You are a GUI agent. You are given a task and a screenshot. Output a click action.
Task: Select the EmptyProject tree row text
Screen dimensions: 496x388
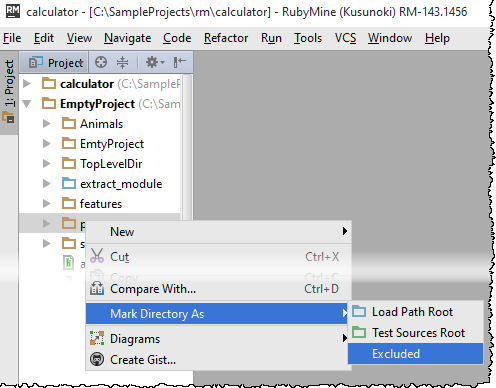(97, 104)
